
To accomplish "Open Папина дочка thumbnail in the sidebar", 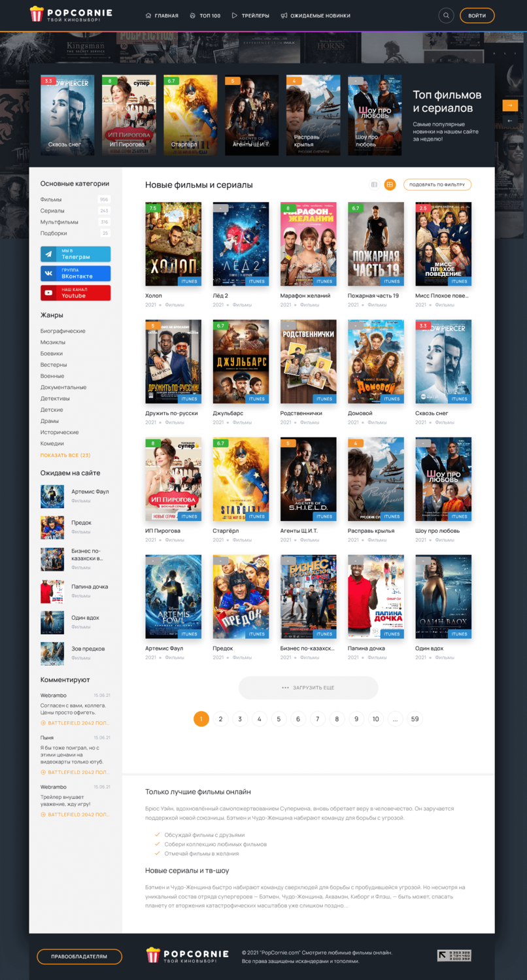I will click(x=52, y=591).
